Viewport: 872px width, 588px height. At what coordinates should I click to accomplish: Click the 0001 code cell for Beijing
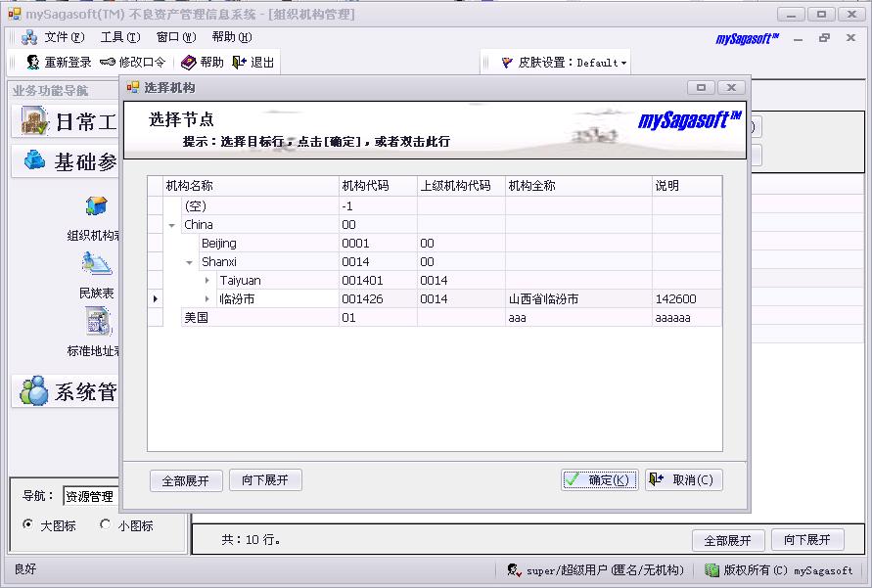(378, 244)
